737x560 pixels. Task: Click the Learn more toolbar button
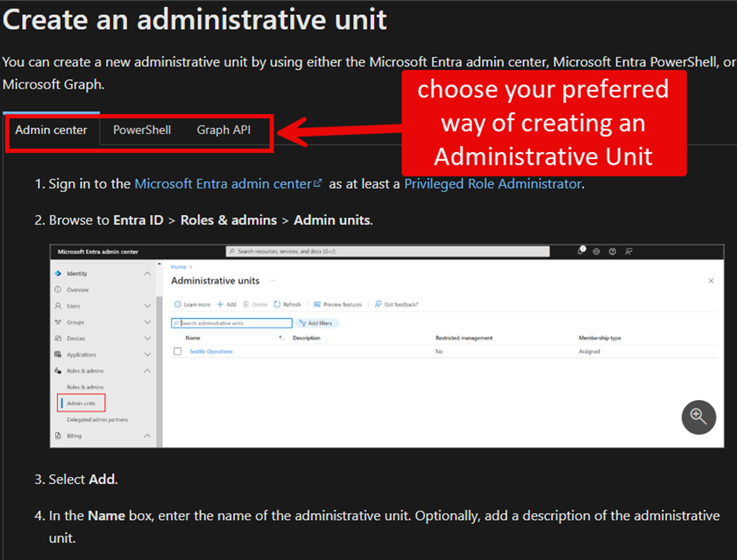(192, 304)
